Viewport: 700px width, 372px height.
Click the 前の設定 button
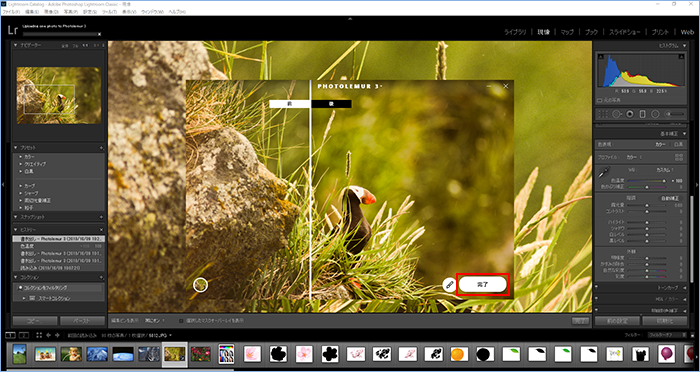point(617,321)
